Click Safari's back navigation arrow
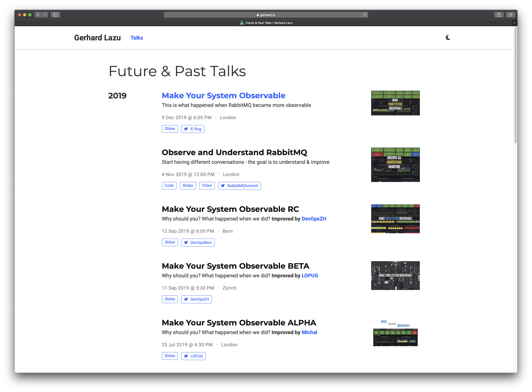This screenshot has width=532, height=392. pos(38,15)
